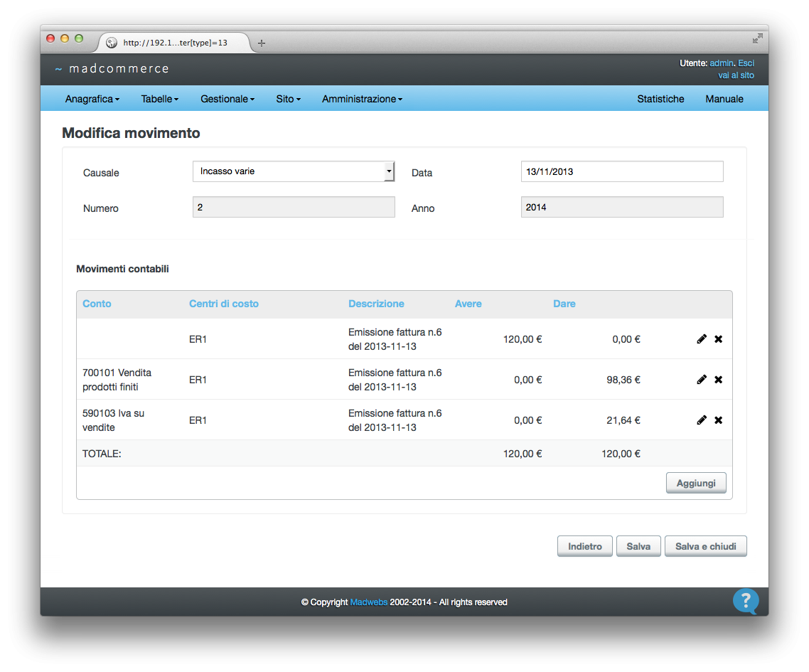
Task: Expand the Gestionale menu
Action: click(x=227, y=99)
